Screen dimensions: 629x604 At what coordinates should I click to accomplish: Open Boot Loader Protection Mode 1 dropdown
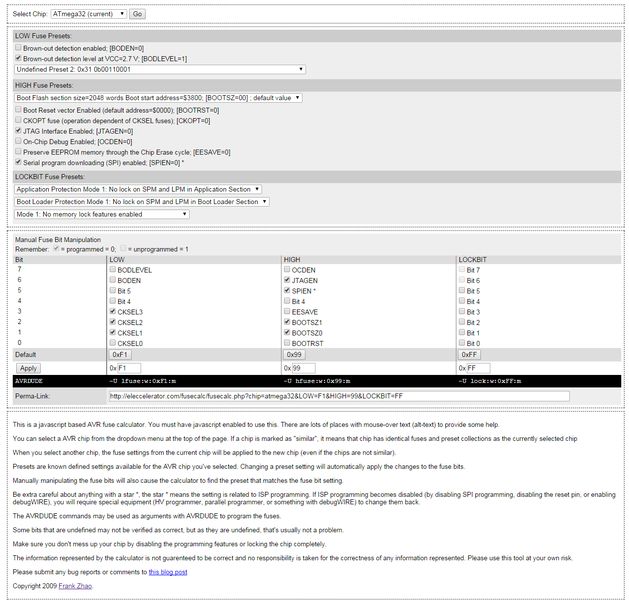(142, 202)
